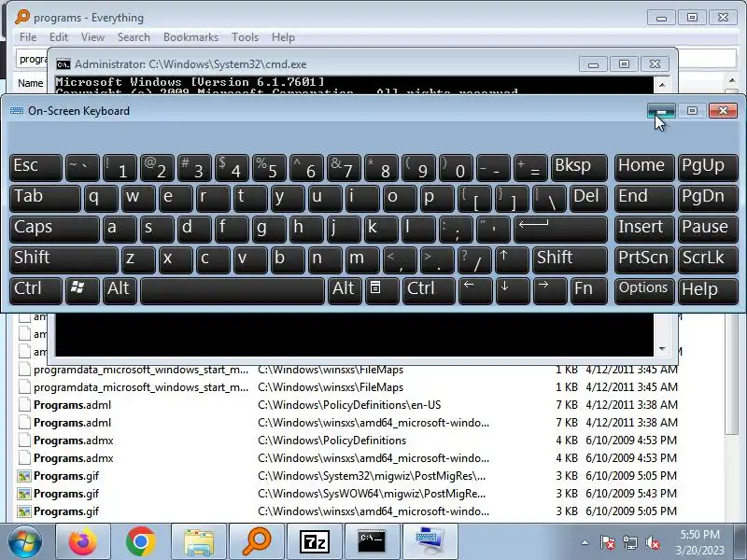The width and height of the screenshot is (747, 560).
Task: Click the Programs.adml file icon in PolicyDefinitions\en-US row
Action: tap(24, 405)
